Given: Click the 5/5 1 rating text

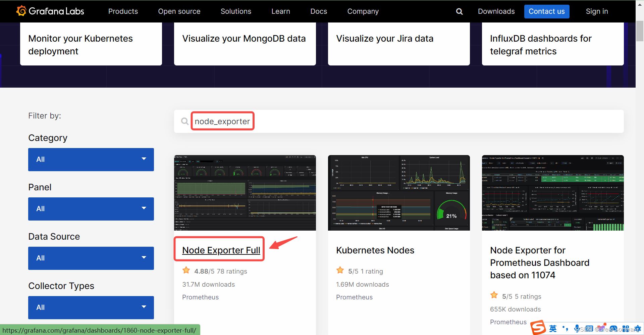Looking at the screenshot, I should [x=365, y=271].
